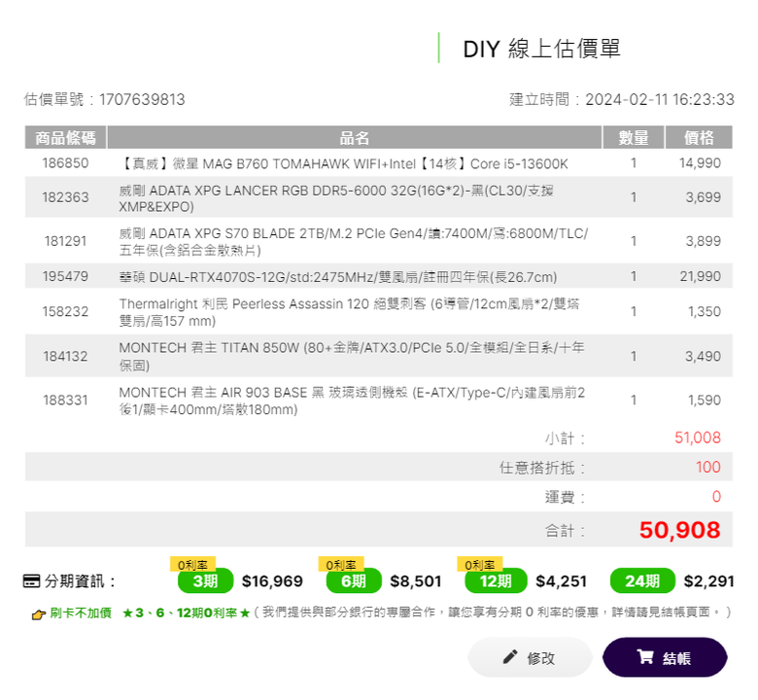The image size is (758, 700).
Task: Click the DIY 線上估價單 title
Action: [x=541, y=49]
